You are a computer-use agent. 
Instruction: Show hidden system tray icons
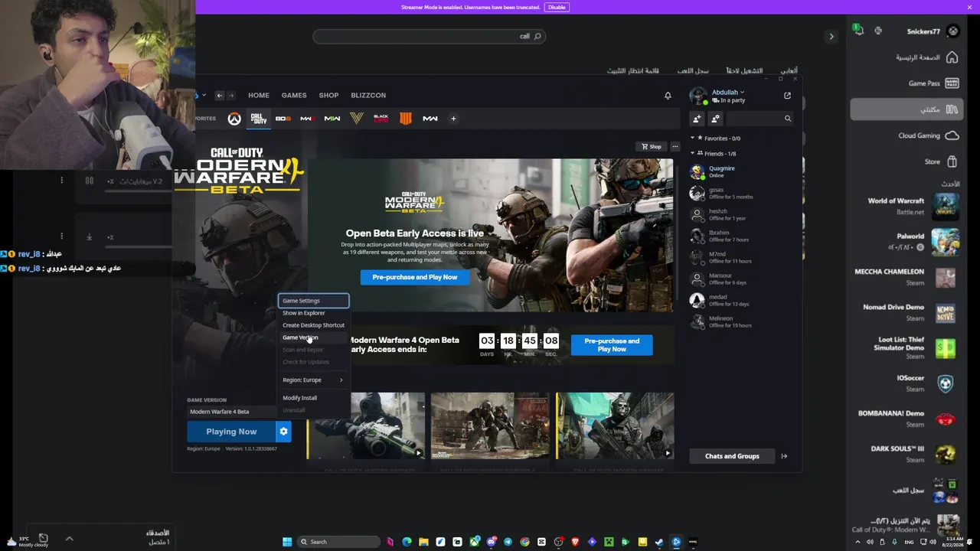857,542
